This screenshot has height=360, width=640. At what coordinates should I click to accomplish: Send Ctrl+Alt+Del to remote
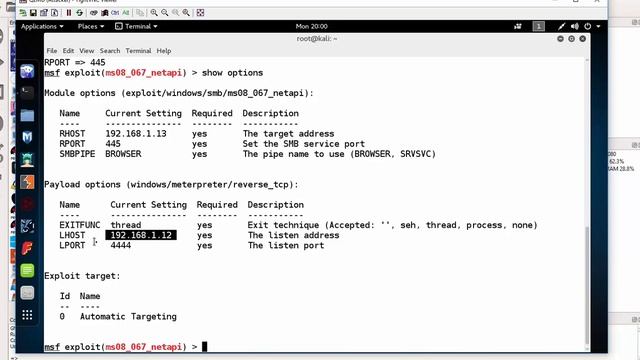93,13
